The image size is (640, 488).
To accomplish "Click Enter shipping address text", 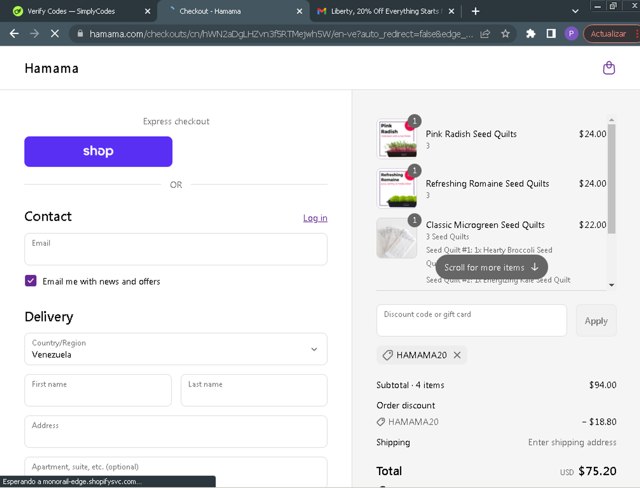I will [572, 442].
